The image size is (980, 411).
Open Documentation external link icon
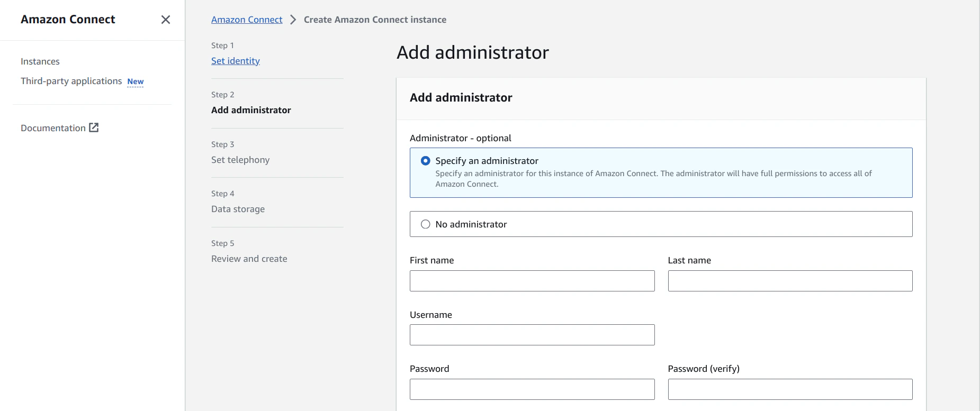[94, 127]
